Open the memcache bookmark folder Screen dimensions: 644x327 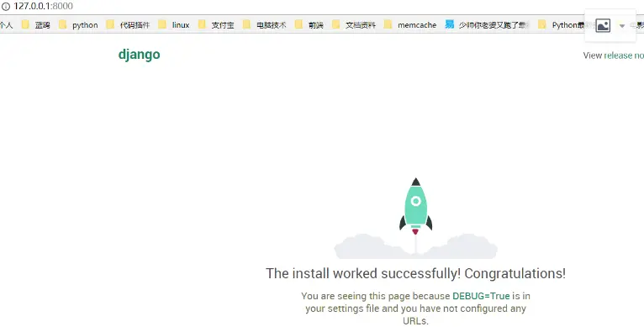click(410, 25)
